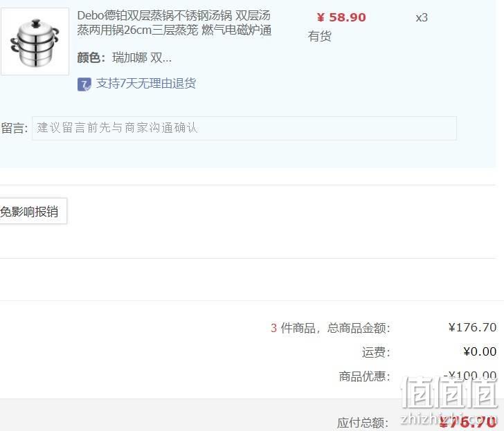Click the -¥100.00 discount amount
Image resolution: width=504 pixels, height=431 pixels.
point(470,375)
